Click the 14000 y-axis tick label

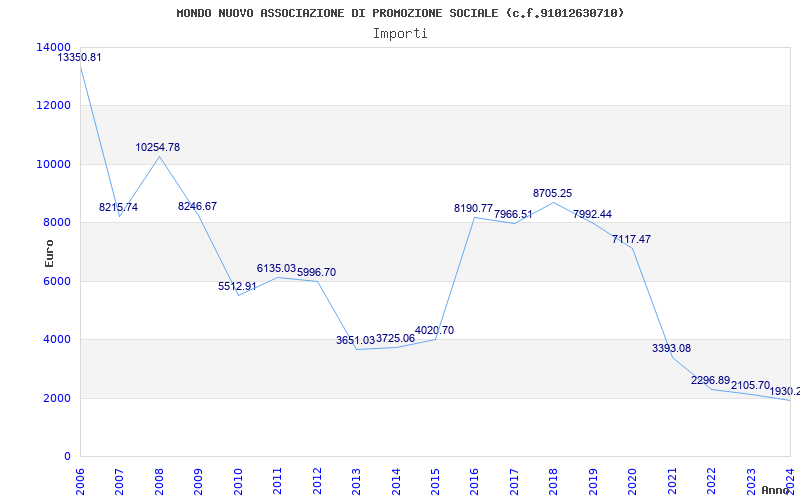(53, 47)
